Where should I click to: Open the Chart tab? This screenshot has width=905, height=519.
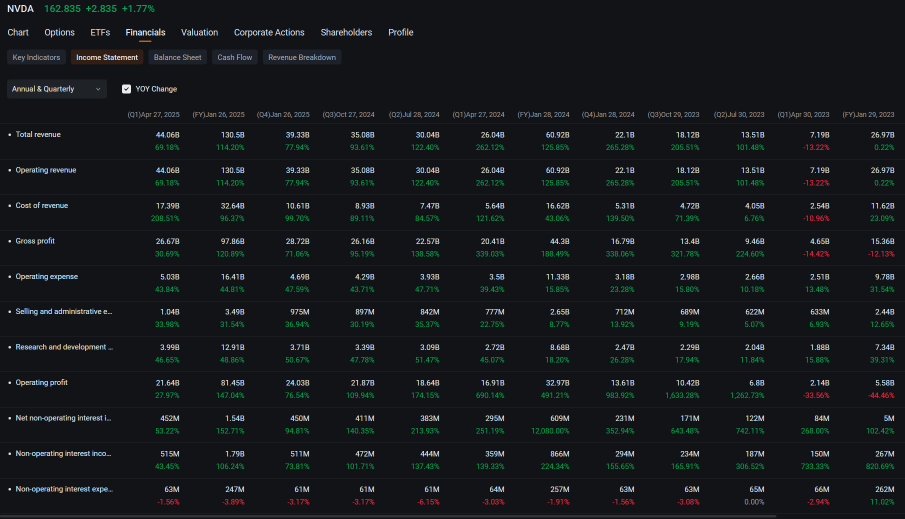pos(18,32)
